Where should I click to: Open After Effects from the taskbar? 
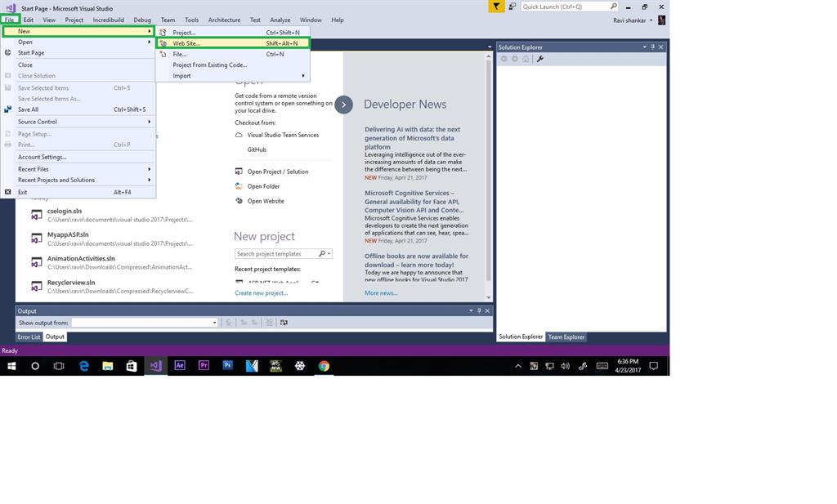(x=180, y=366)
